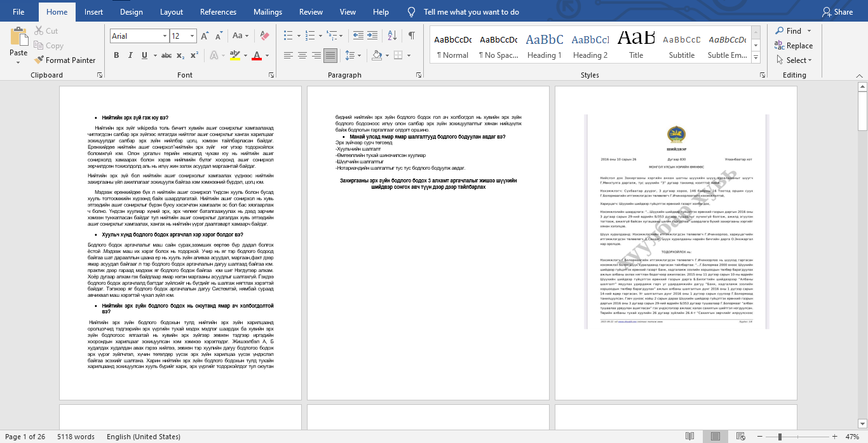
Task: Center the paragraph text
Action: 302,55
